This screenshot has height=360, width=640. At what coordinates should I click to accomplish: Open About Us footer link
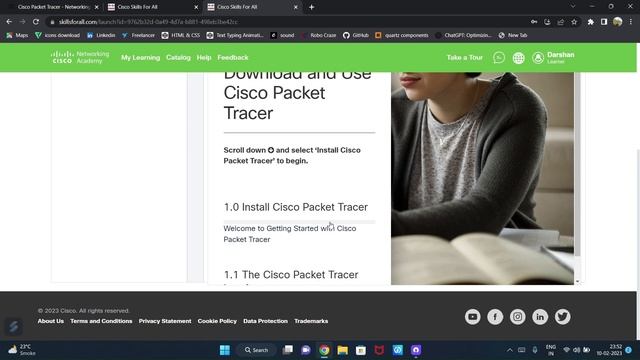coord(51,321)
